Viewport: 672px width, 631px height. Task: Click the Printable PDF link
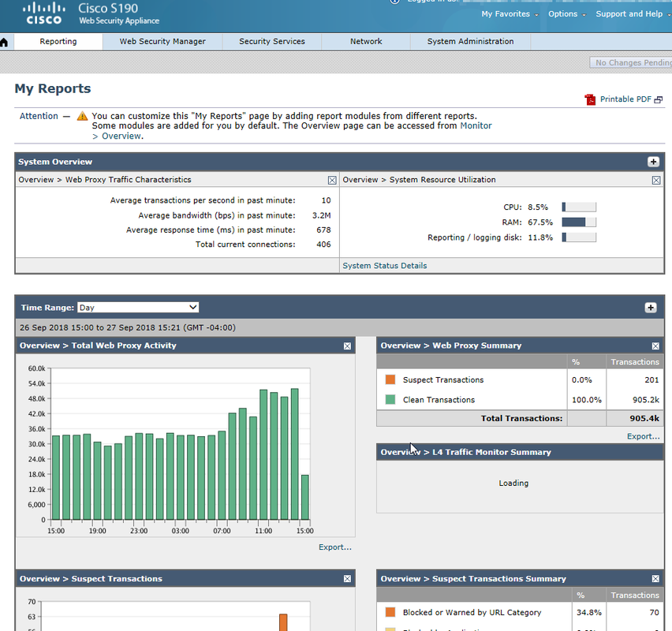[x=625, y=99]
